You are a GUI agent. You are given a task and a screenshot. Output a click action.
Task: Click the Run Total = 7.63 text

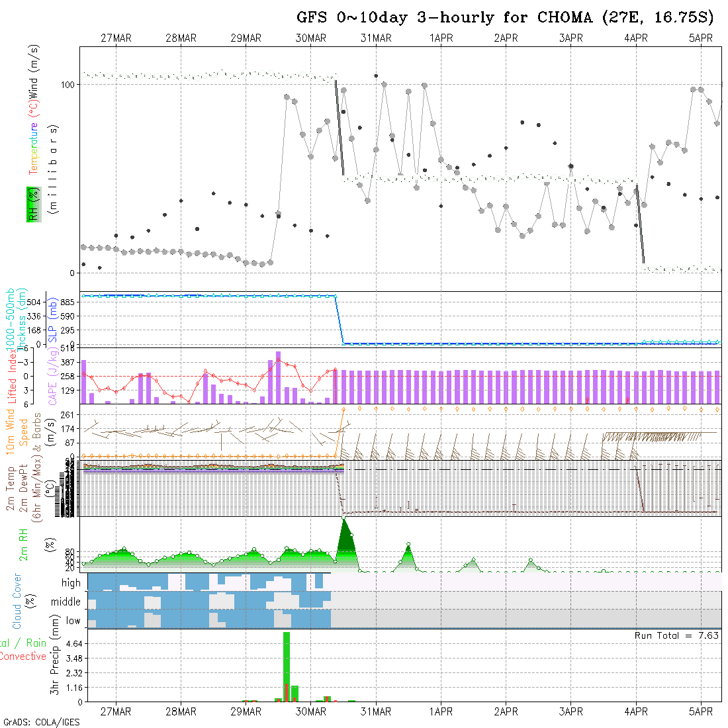pos(676,635)
